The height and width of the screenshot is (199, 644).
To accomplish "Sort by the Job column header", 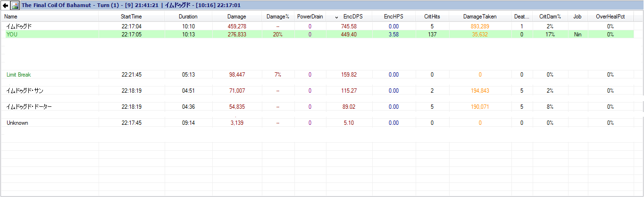I will tap(577, 17).
